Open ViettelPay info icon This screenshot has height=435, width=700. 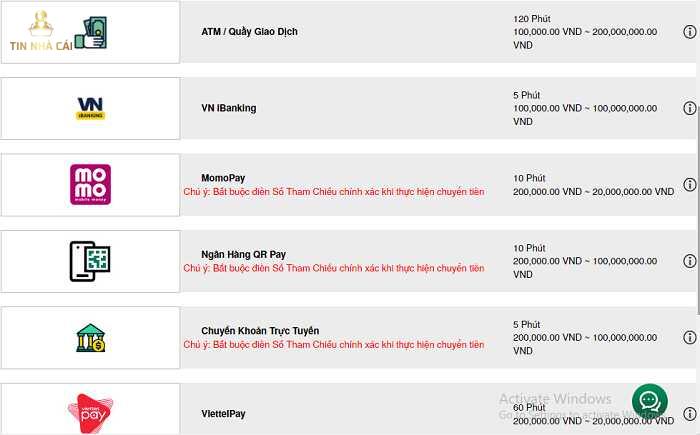click(689, 414)
